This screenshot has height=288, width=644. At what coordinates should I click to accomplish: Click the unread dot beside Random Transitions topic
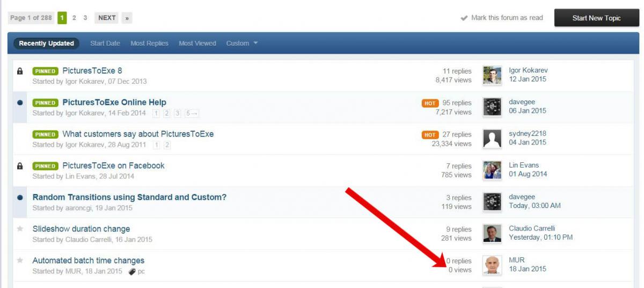[20, 198]
